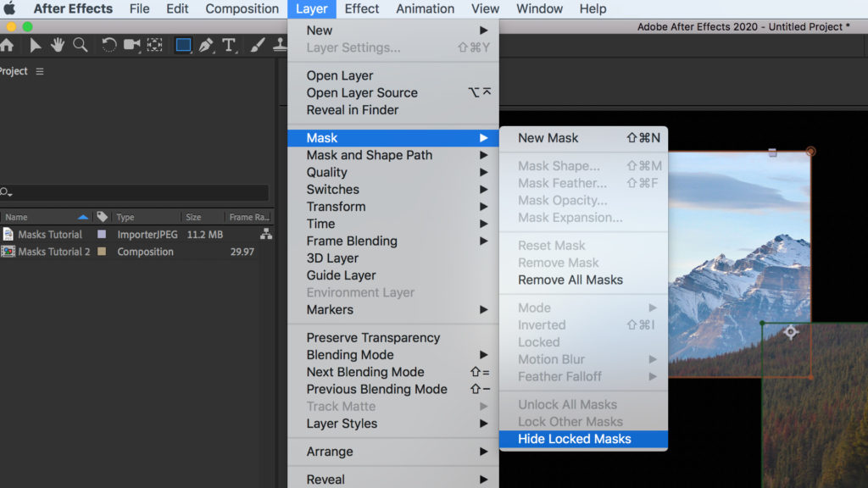
Task: Open the Effect menu in menu bar
Action: click(x=362, y=9)
